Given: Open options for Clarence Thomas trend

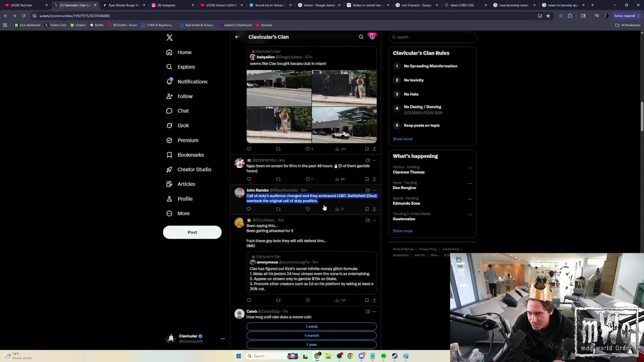Looking at the screenshot, I should 470,168.
